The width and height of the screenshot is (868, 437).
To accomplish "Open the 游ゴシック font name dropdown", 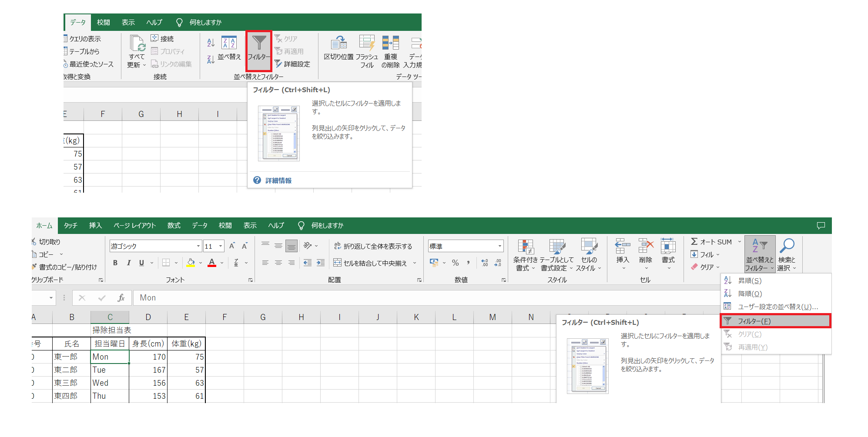I will tap(198, 246).
